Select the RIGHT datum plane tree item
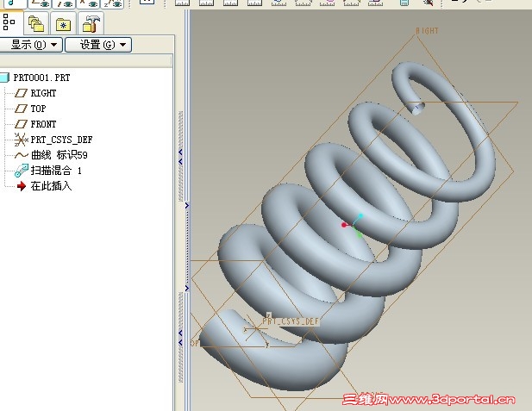 click(35, 93)
